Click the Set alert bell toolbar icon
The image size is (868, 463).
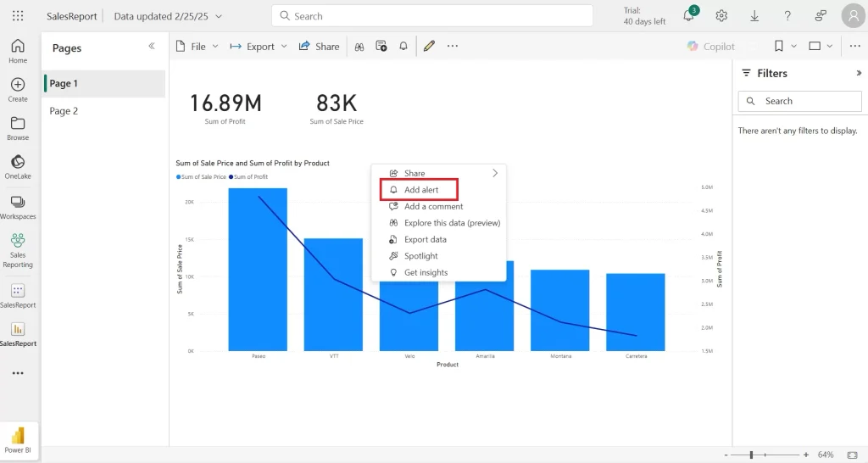[x=403, y=47]
